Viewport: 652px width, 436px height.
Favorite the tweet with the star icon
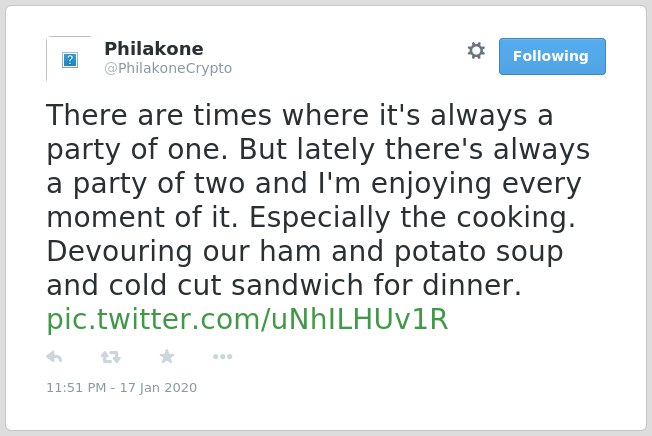[x=167, y=356]
